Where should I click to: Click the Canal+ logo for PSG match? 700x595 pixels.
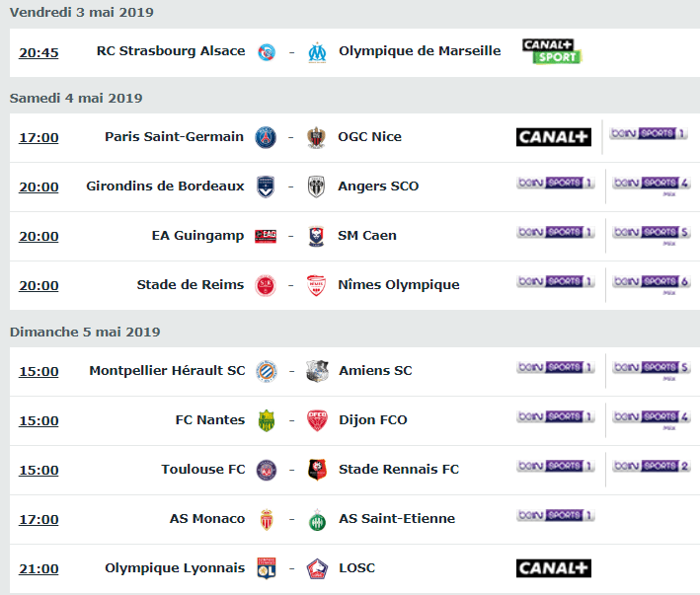coord(554,137)
